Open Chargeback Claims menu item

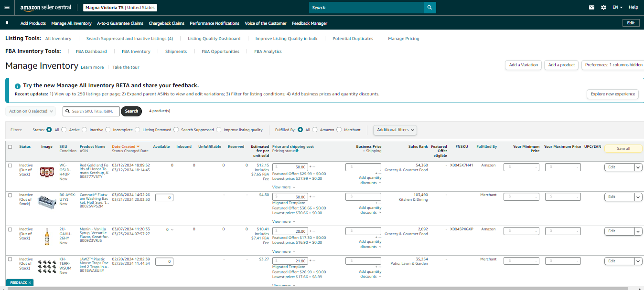[166, 23]
